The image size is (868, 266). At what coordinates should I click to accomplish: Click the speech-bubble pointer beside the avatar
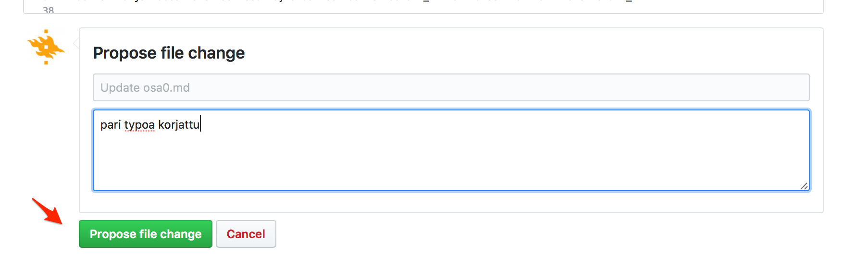pyautogui.click(x=76, y=44)
